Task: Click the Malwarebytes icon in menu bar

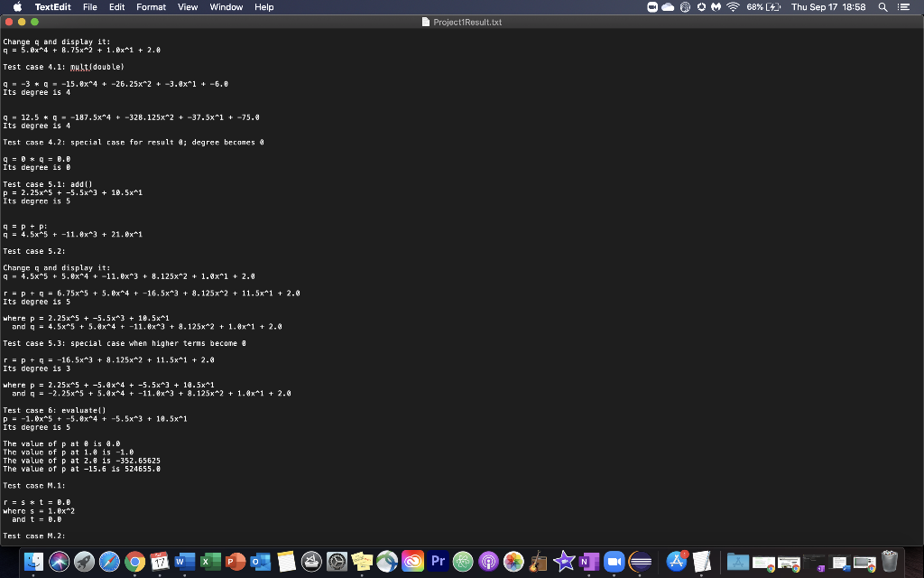Action: [x=716, y=7]
